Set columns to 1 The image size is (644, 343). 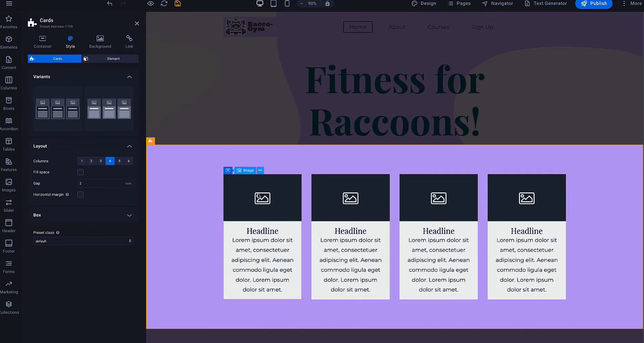(82, 161)
